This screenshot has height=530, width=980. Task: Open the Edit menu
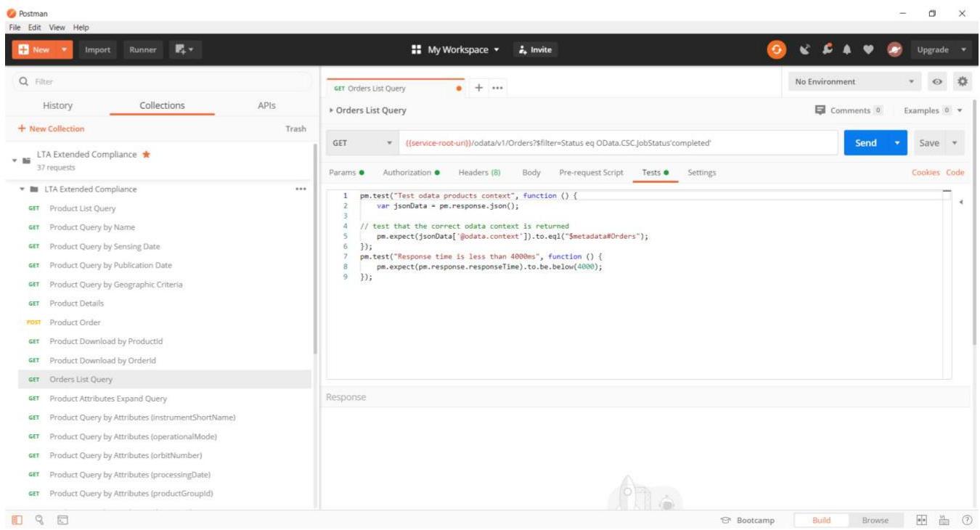coord(35,28)
